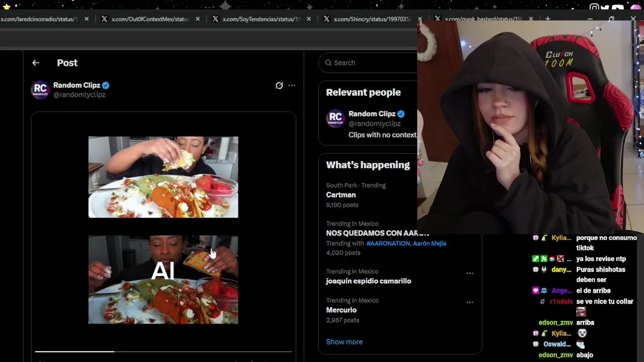The width and height of the screenshot is (644, 362).
Task: Click the taco eating video player
Action: 163,230
